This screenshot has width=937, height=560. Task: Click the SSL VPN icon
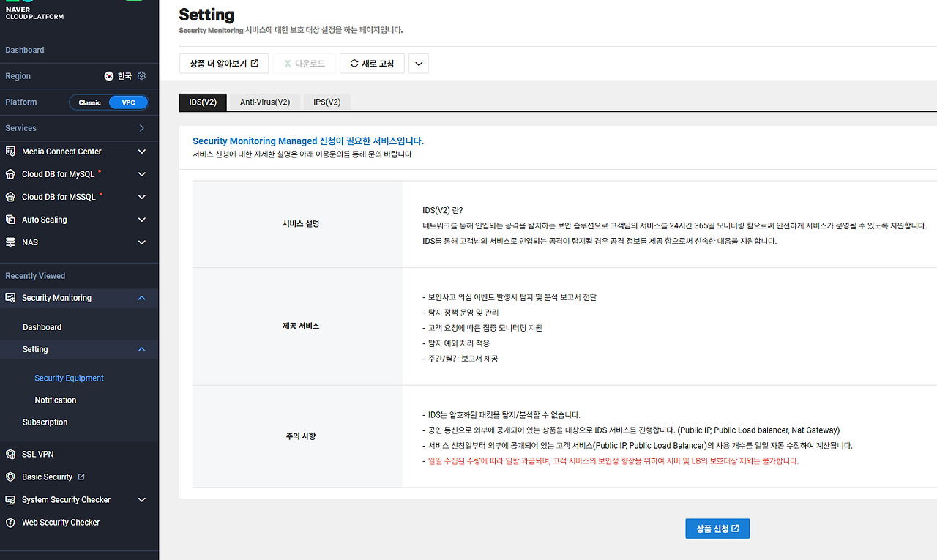coord(10,455)
